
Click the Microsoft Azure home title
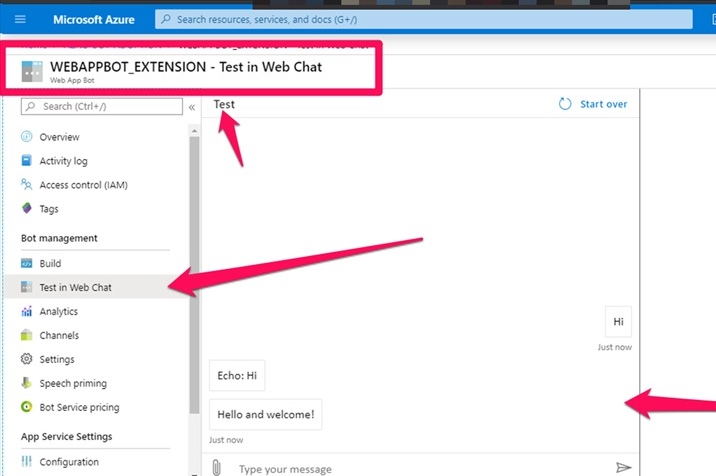click(x=94, y=20)
